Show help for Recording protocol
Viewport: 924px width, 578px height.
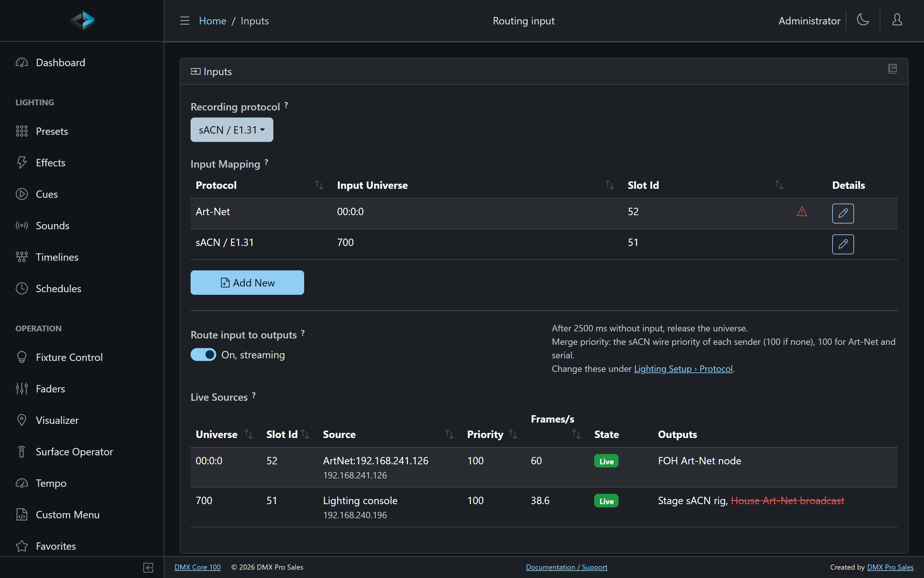coord(286,105)
